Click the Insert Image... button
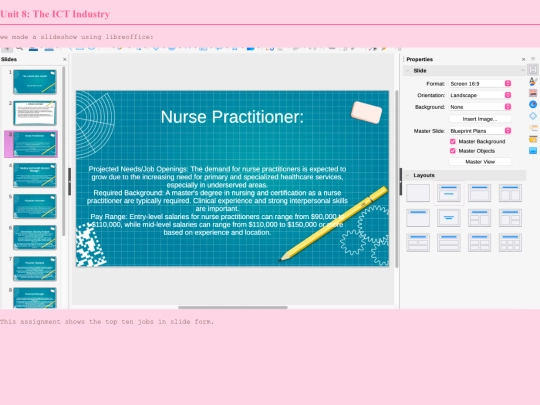 480,119
